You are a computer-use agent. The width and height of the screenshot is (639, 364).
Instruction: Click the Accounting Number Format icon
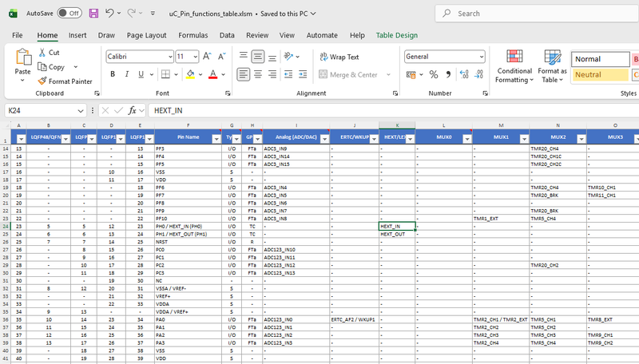coord(411,74)
